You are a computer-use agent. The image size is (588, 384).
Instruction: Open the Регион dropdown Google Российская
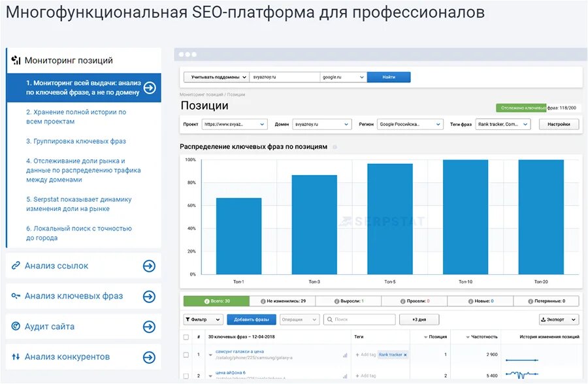tap(409, 124)
